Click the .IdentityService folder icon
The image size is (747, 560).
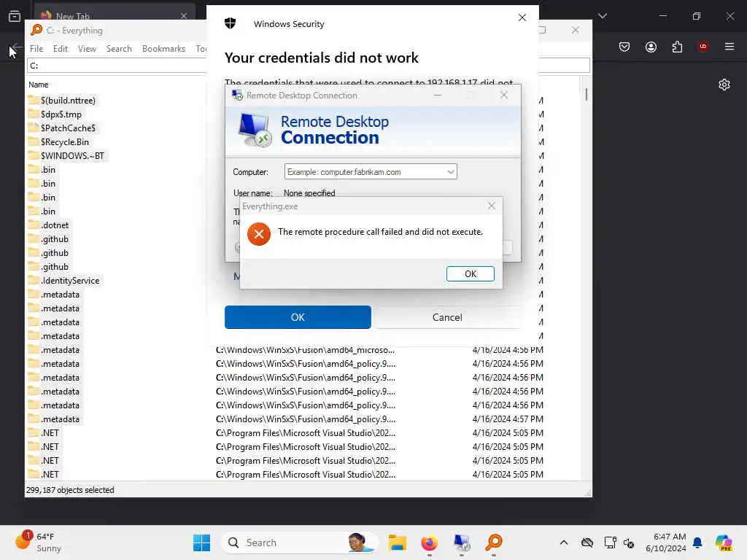coord(34,280)
